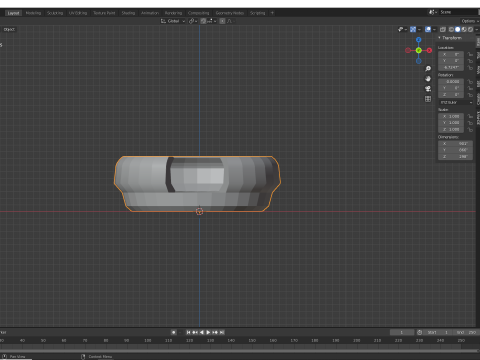Viewport: 480px width, 360px height.
Task: Click the green Y axis gizmo center
Action: (419, 50)
